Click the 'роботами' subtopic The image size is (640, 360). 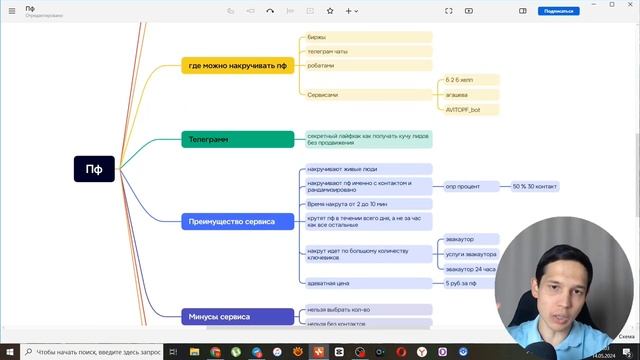pyautogui.click(x=369, y=65)
